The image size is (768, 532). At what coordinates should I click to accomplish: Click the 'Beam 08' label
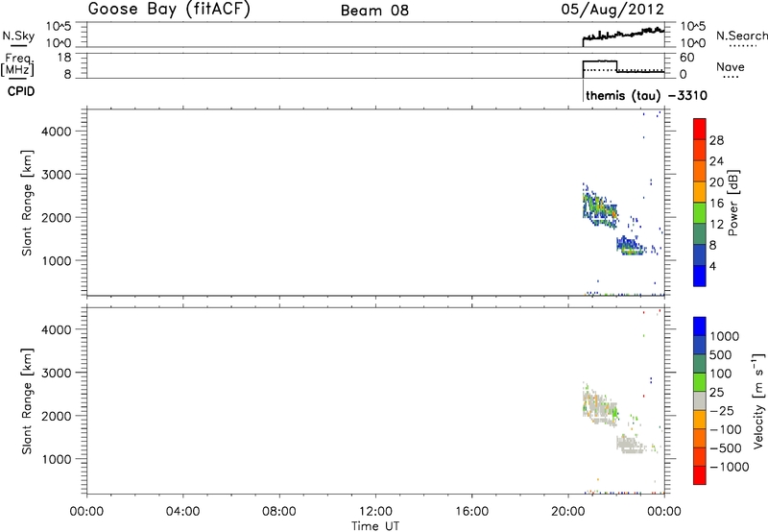pos(374,11)
